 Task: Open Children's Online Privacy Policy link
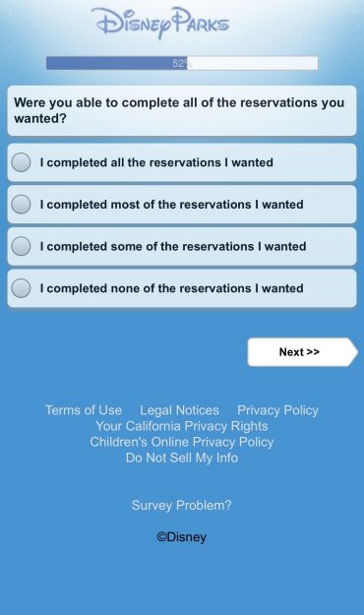[x=182, y=442]
